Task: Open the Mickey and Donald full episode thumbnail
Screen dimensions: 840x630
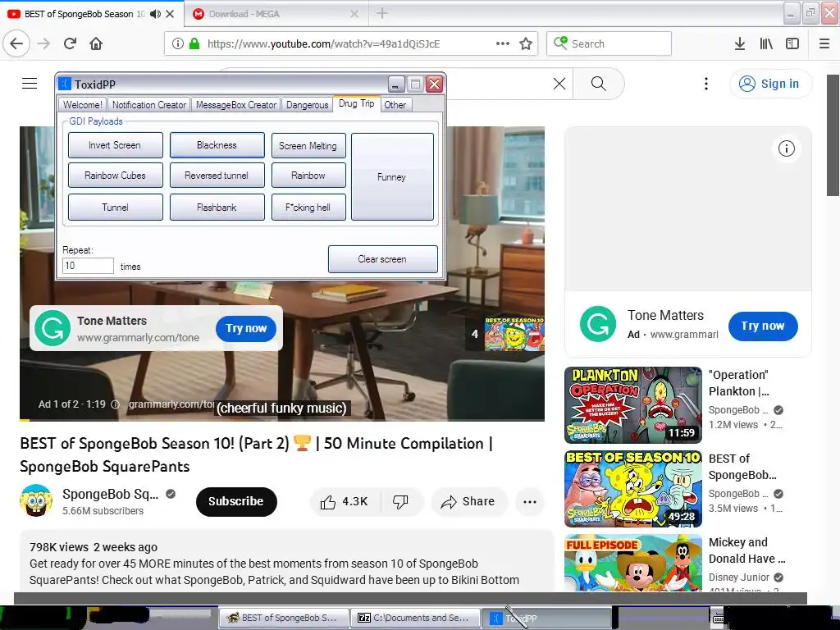Action: coord(632,563)
